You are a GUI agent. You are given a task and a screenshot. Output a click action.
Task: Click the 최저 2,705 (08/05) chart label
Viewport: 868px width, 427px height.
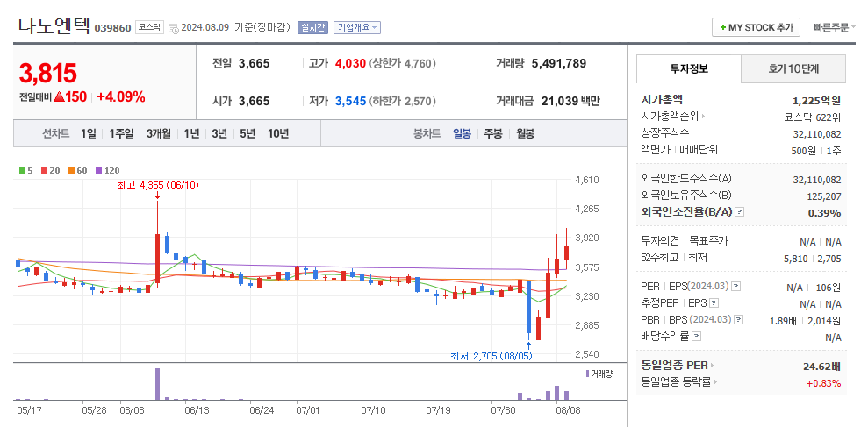click(x=491, y=356)
